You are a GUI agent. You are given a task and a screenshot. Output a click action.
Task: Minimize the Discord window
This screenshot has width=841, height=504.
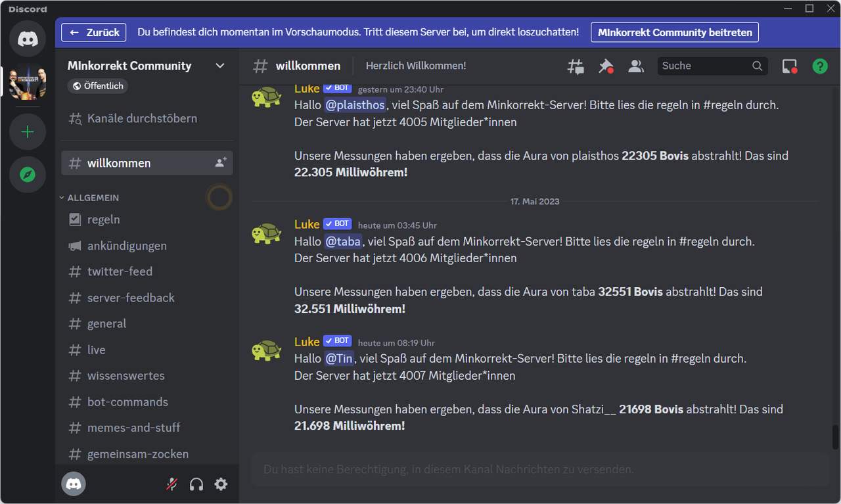(x=788, y=8)
